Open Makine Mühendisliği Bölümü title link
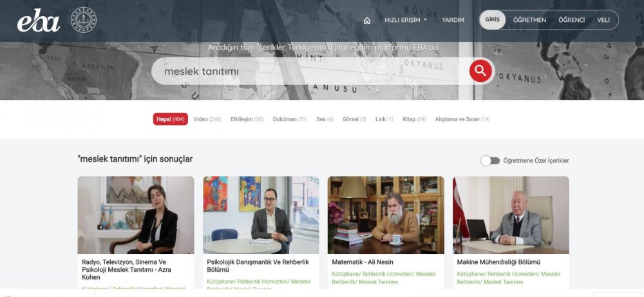 click(x=498, y=262)
